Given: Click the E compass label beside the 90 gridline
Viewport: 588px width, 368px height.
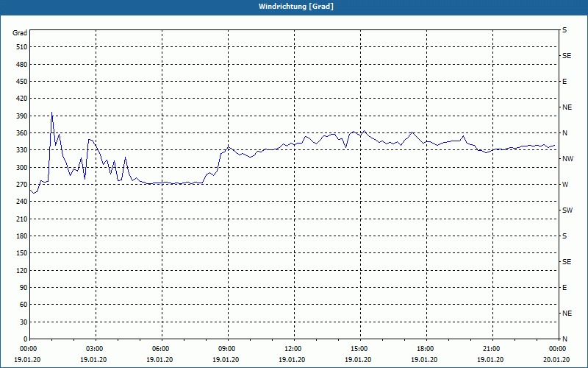Looking at the screenshot, I should point(564,288).
